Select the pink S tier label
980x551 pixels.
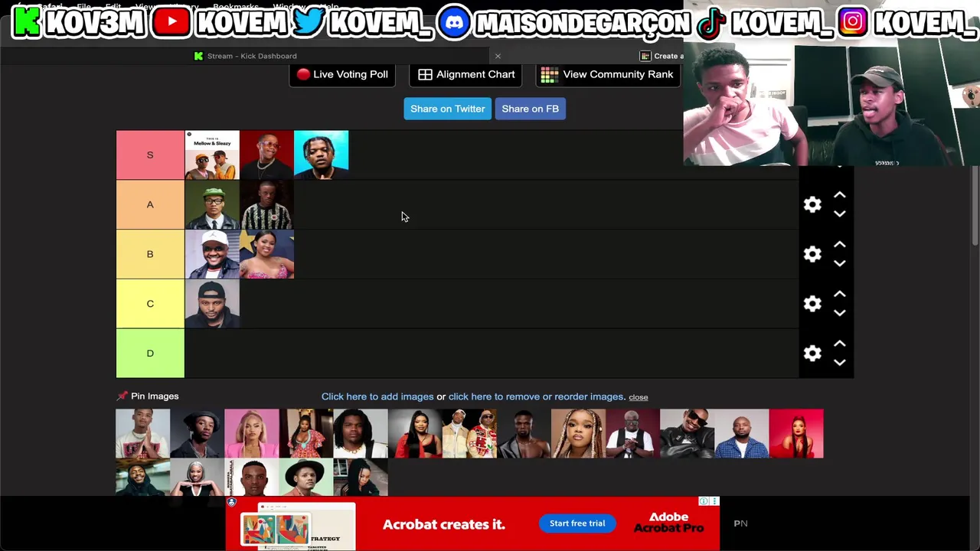tap(150, 155)
